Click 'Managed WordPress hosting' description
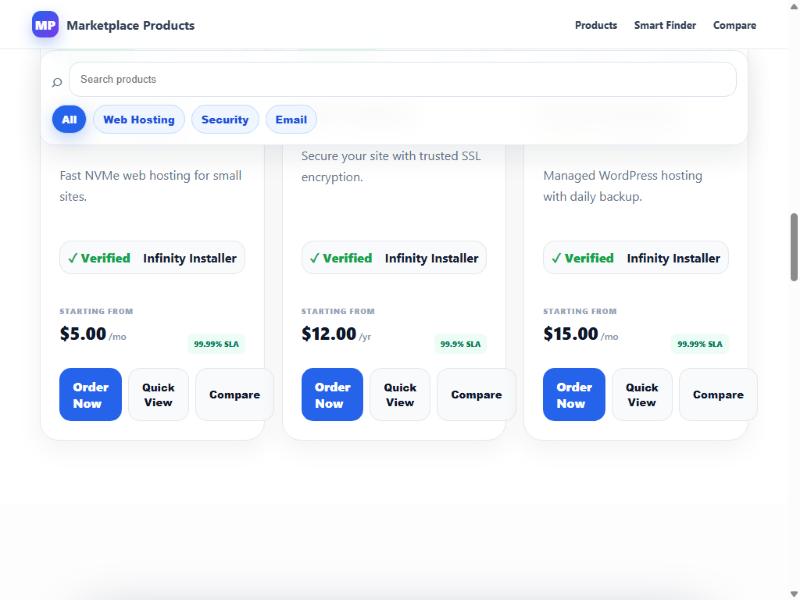Viewport: 800px width, 600px height. point(622,186)
